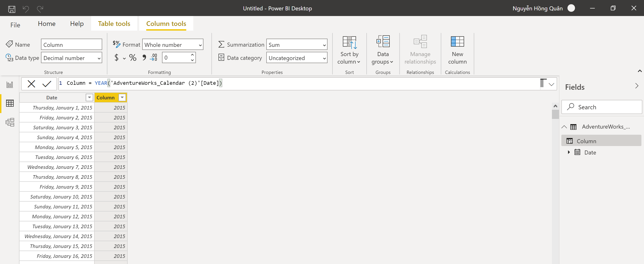Apply currency format dollar icon
This screenshot has height=264, width=644.
point(116,57)
